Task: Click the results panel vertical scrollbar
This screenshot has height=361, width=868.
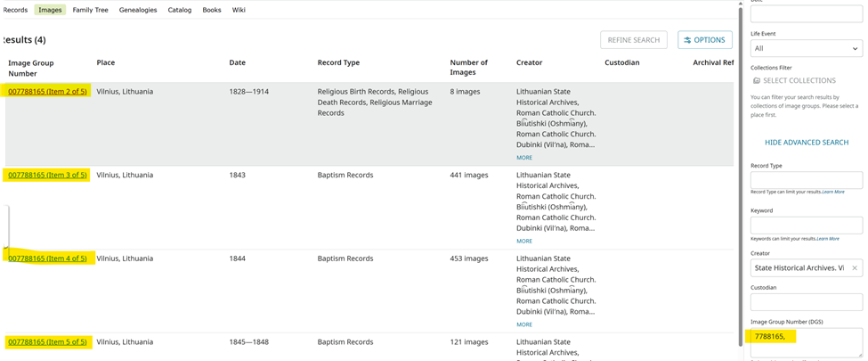Action: coord(738,178)
